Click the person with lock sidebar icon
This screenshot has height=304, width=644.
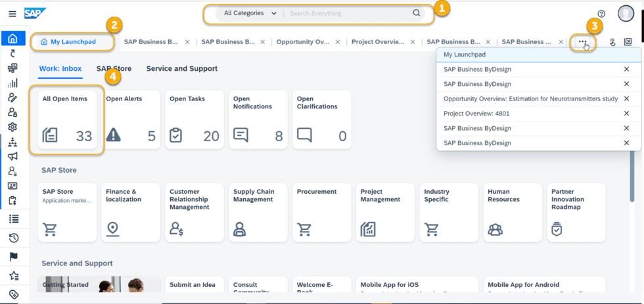tap(12, 112)
